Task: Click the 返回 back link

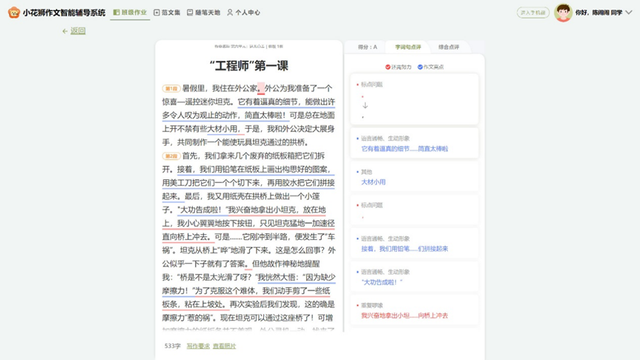Action: 74,31
